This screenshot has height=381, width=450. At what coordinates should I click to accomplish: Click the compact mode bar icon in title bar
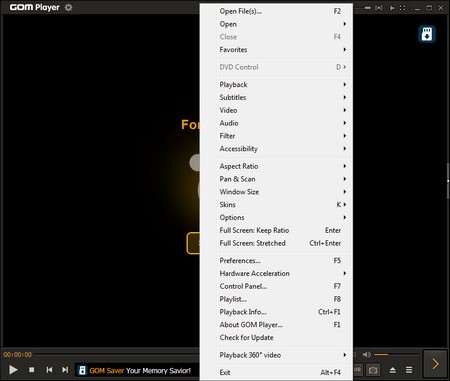point(367,8)
